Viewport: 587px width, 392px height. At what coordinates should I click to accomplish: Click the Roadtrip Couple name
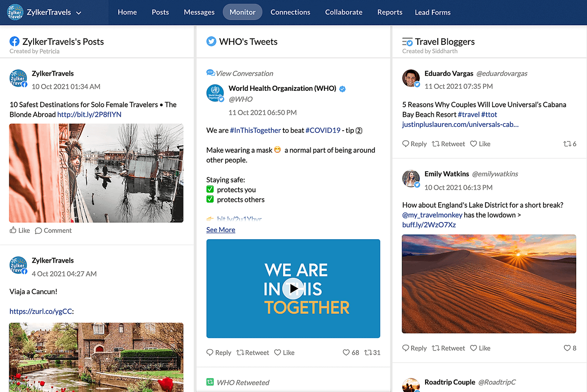click(450, 382)
